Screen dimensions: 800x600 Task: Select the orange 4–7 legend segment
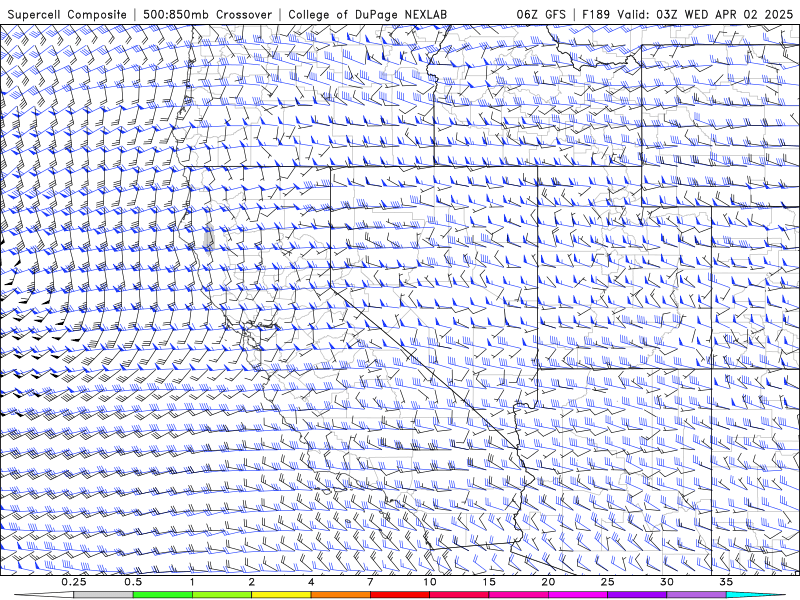coord(340,595)
